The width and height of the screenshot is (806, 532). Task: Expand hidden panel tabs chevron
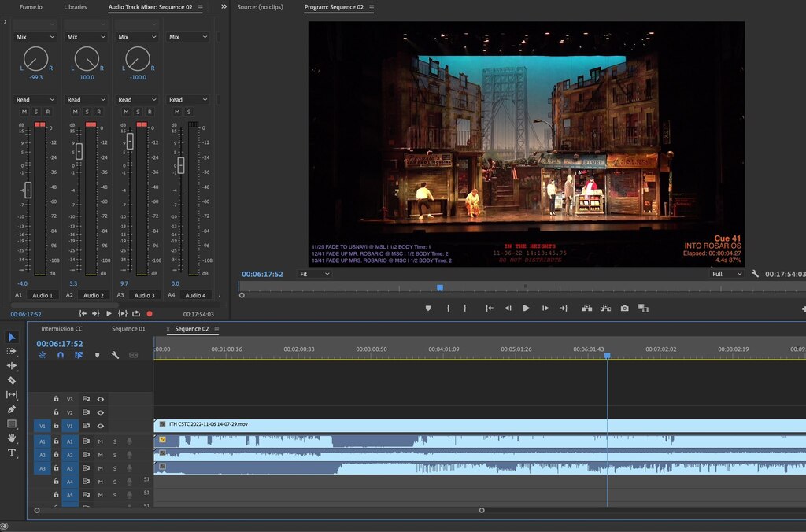point(224,6)
